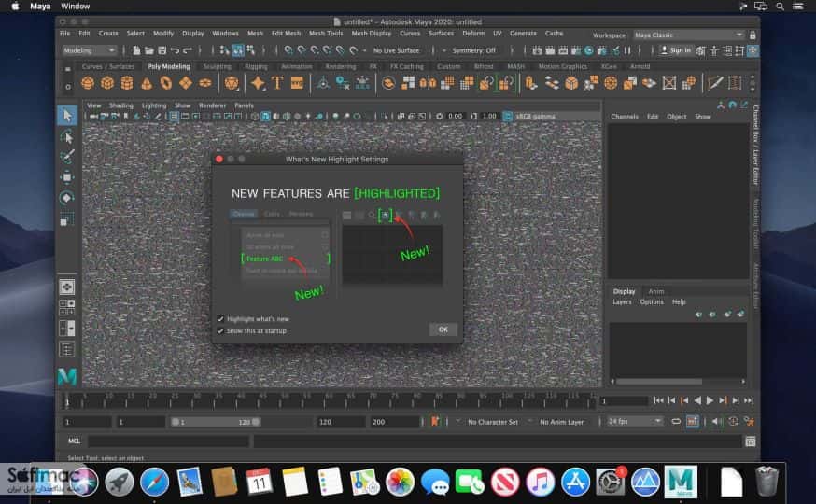Click the Save Scene icon
Image resolution: width=816 pixels, height=504 pixels.
(162, 50)
